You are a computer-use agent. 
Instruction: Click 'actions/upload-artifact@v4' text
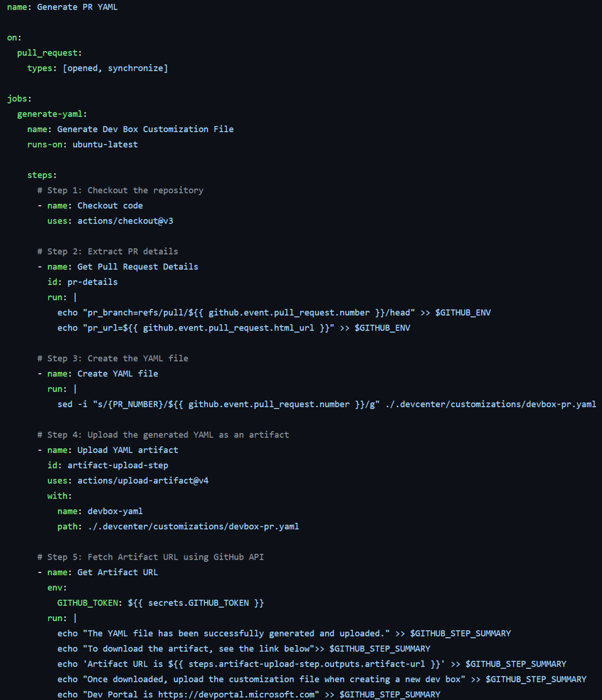143,481
